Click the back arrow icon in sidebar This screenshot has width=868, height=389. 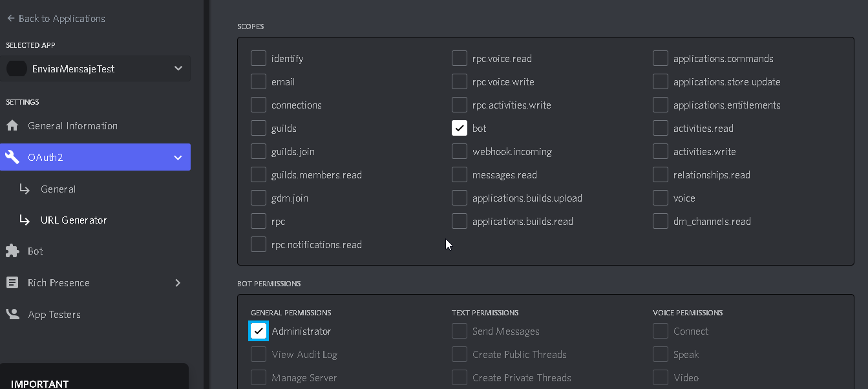[x=10, y=18]
